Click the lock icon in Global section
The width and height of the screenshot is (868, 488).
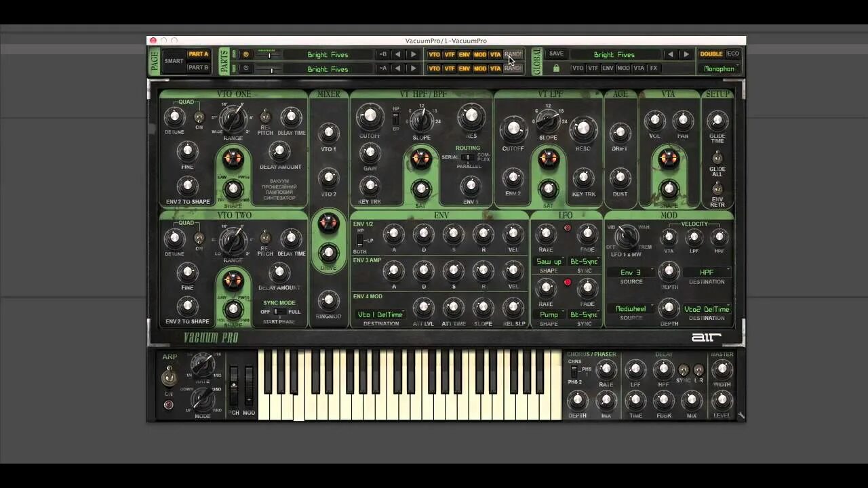[556, 68]
